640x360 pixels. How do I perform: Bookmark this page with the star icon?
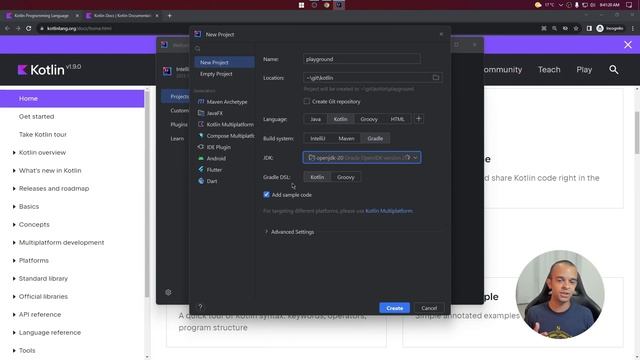pyautogui.click(x=576, y=28)
